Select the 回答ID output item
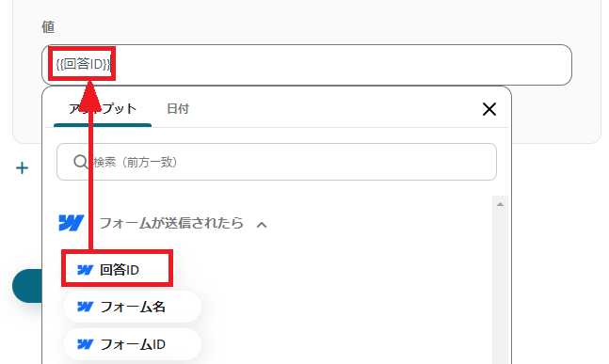 [117, 270]
